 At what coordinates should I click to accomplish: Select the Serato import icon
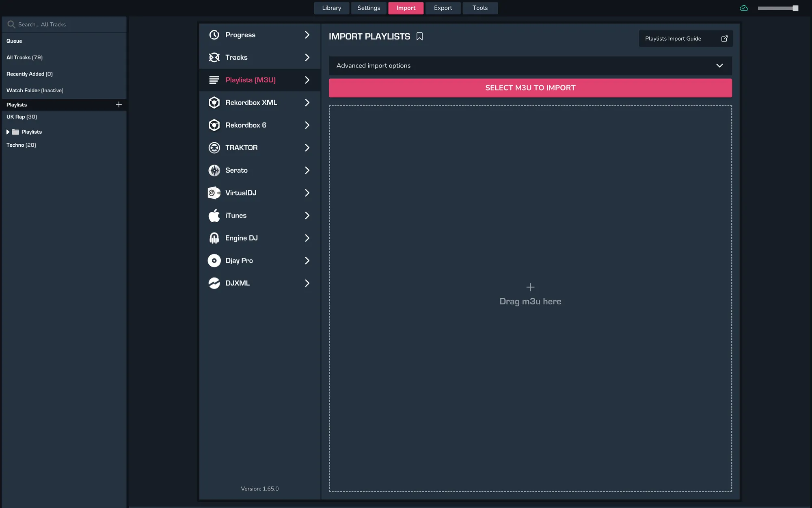coord(214,170)
